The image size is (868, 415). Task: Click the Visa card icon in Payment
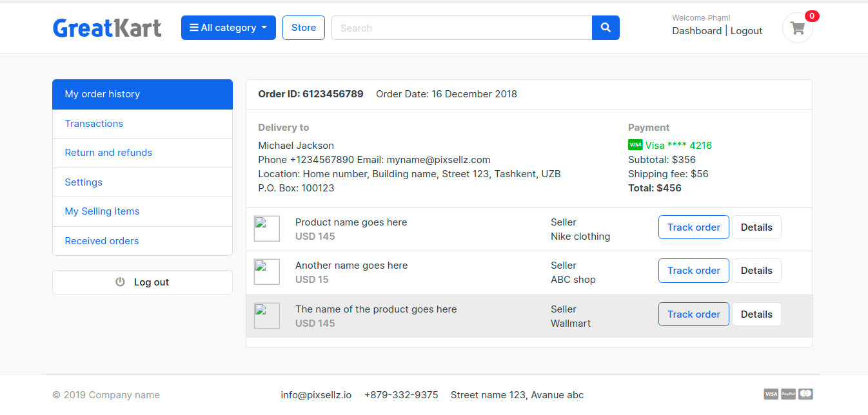635,145
